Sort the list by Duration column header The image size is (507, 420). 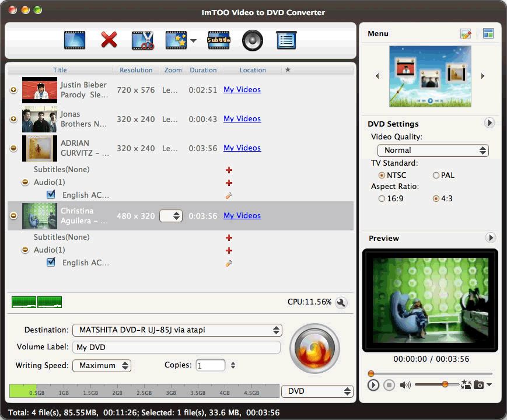(203, 70)
